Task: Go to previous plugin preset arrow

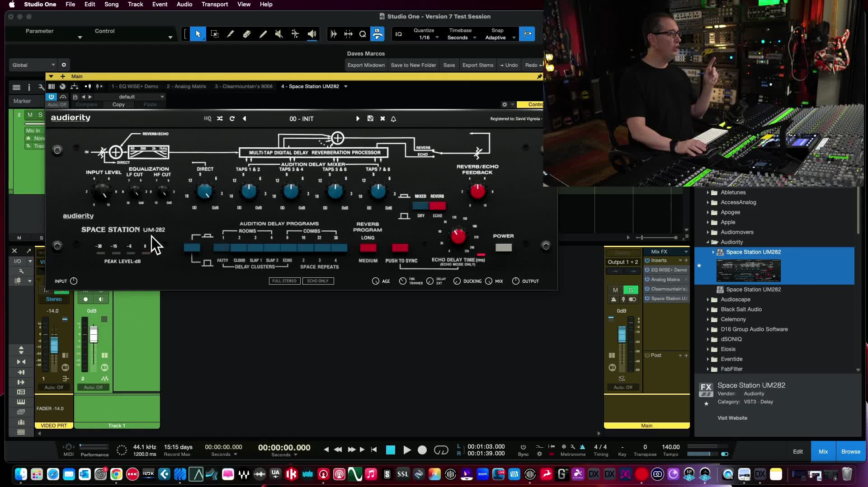Action: coord(245,118)
